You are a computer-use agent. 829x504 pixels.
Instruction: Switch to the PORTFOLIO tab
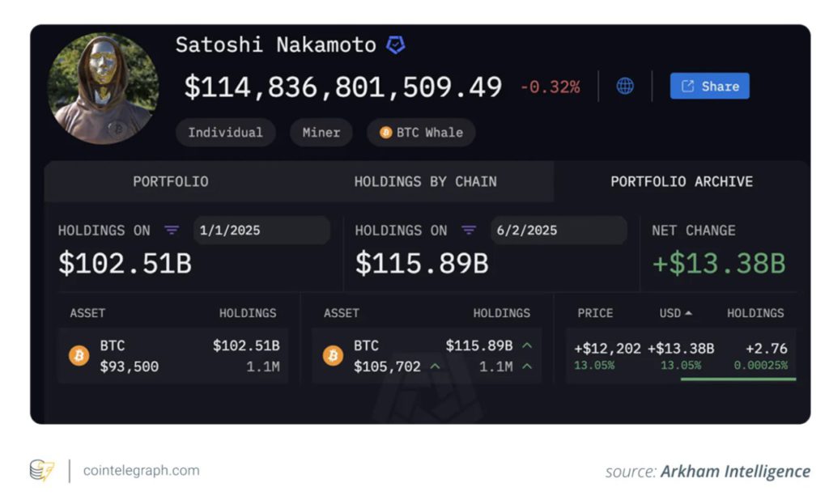(171, 182)
